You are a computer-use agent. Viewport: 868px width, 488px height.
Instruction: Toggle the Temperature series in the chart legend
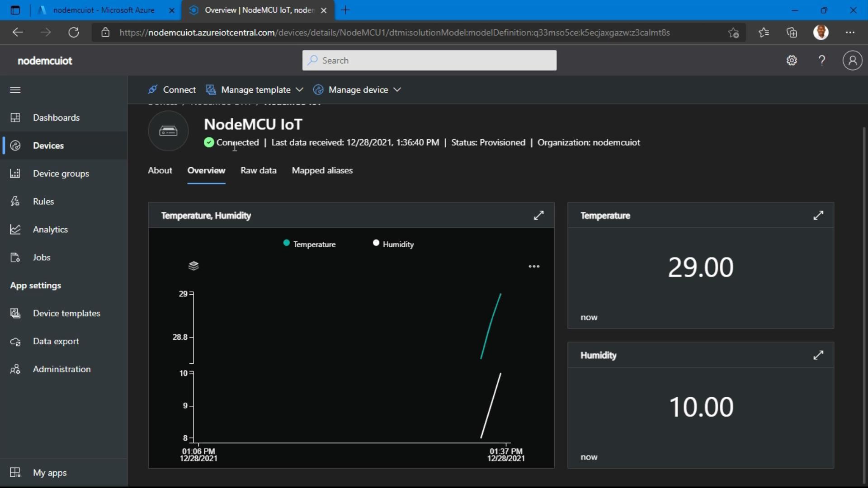point(309,244)
